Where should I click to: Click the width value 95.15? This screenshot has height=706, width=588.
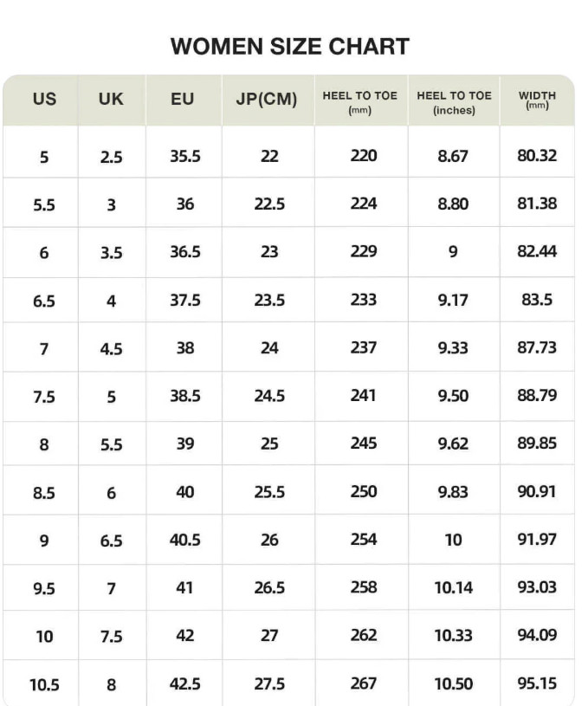coord(537,683)
